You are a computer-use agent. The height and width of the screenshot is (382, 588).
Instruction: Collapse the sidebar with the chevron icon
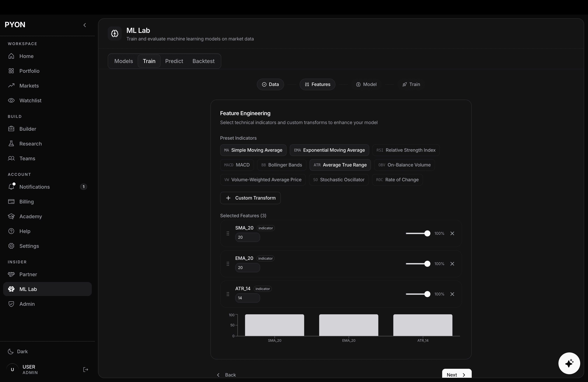[x=85, y=25]
